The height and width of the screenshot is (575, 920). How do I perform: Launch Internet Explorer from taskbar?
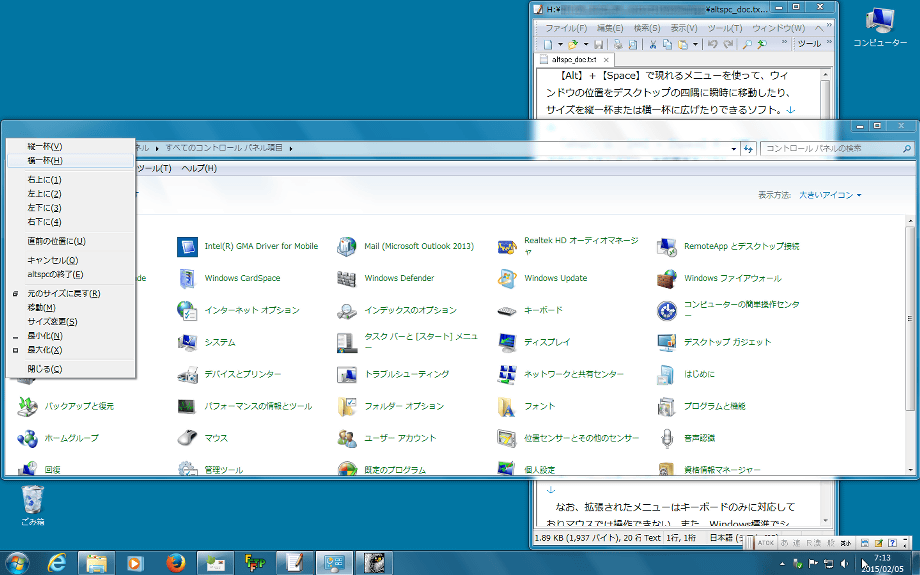pyautogui.click(x=57, y=563)
